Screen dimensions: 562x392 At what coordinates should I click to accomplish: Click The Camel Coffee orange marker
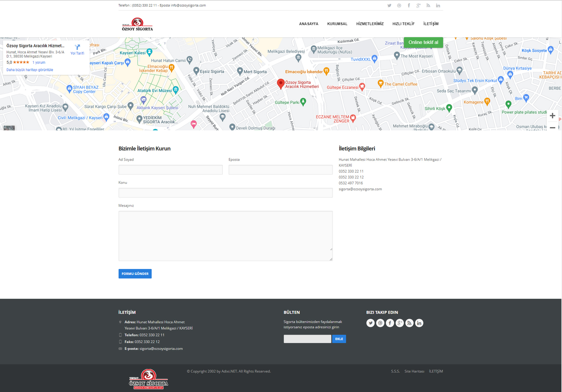pyautogui.click(x=380, y=84)
